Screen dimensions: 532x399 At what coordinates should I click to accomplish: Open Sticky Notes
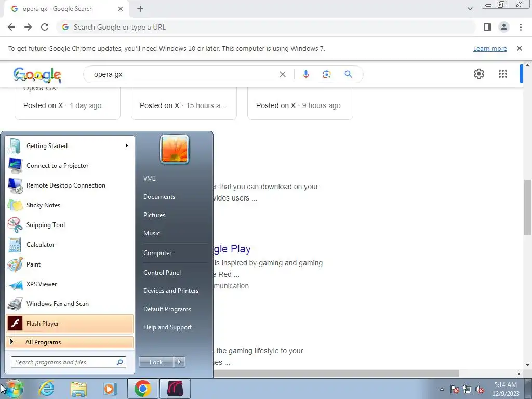[x=70, y=205]
